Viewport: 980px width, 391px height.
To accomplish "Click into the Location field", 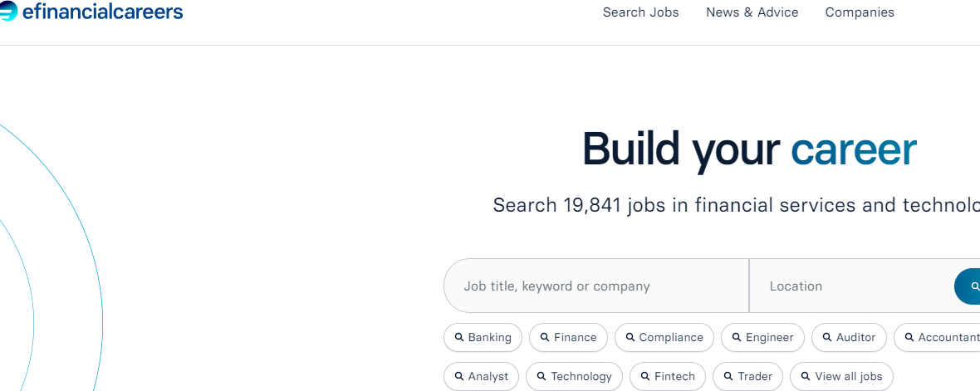I will click(855, 286).
